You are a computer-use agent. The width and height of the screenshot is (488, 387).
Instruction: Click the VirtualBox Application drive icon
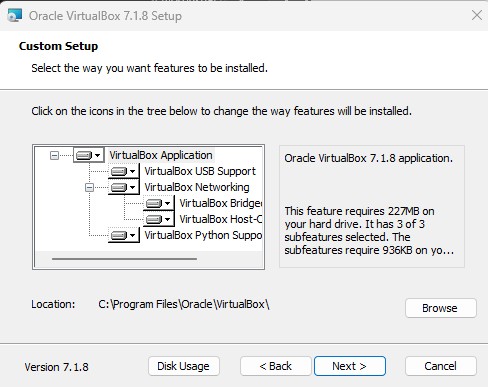(x=88, y=155)
